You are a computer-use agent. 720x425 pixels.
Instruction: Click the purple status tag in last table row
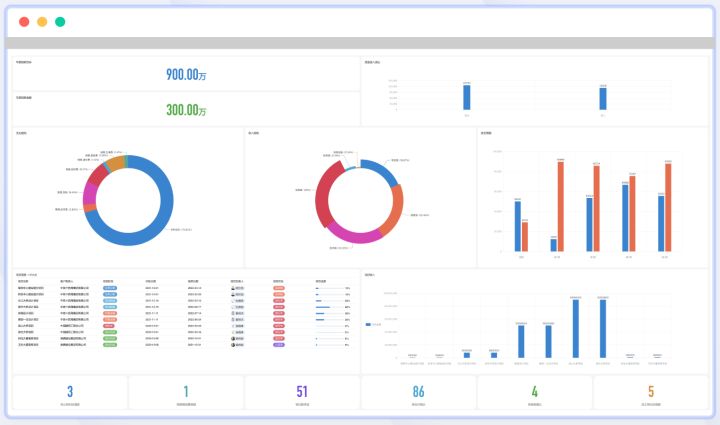coord(278,344)
